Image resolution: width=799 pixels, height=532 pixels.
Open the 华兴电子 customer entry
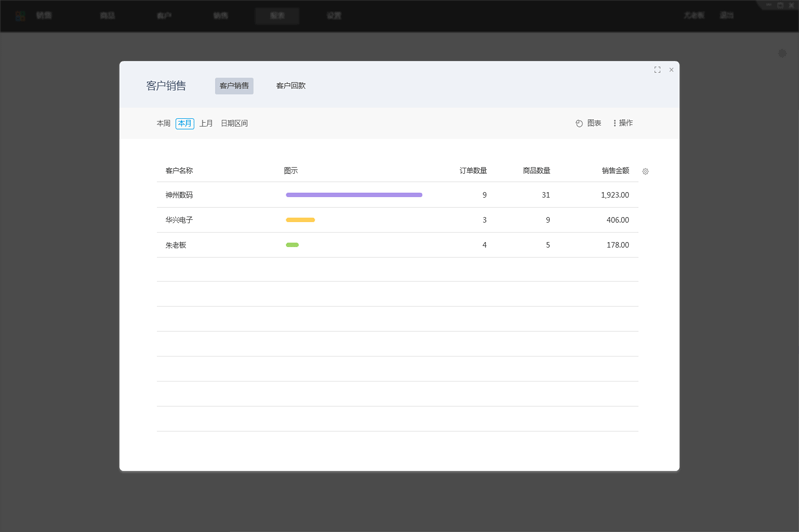tap(180, 220)
